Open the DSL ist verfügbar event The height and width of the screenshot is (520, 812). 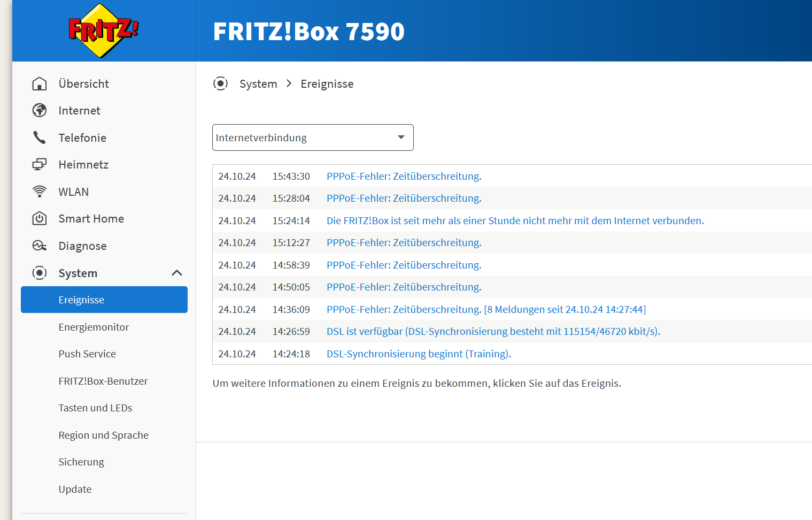pyautogui.click(x=493, y=331)
